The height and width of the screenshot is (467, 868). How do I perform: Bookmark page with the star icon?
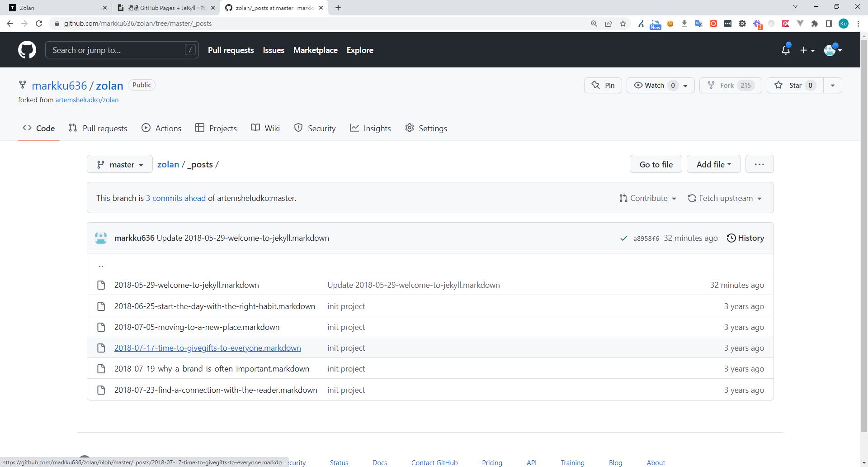coord(623,24)
